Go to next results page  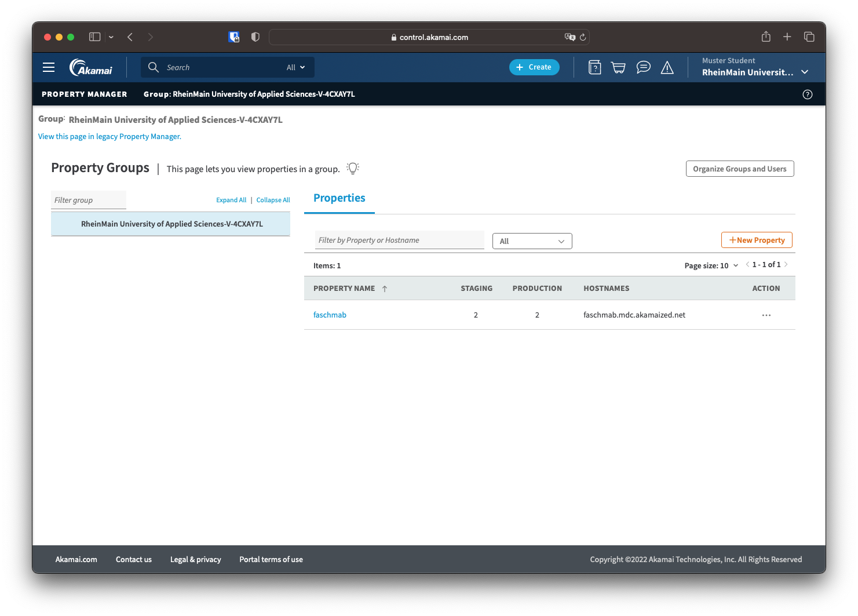786,264
